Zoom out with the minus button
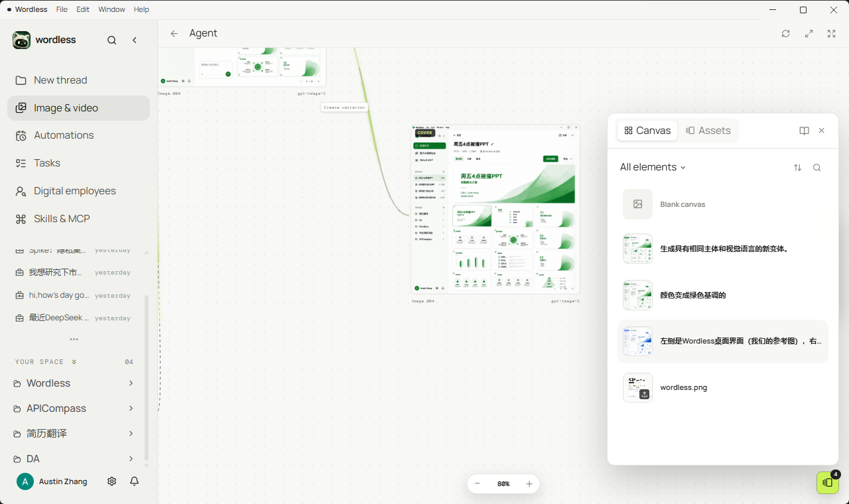 [x=478, y=484]
